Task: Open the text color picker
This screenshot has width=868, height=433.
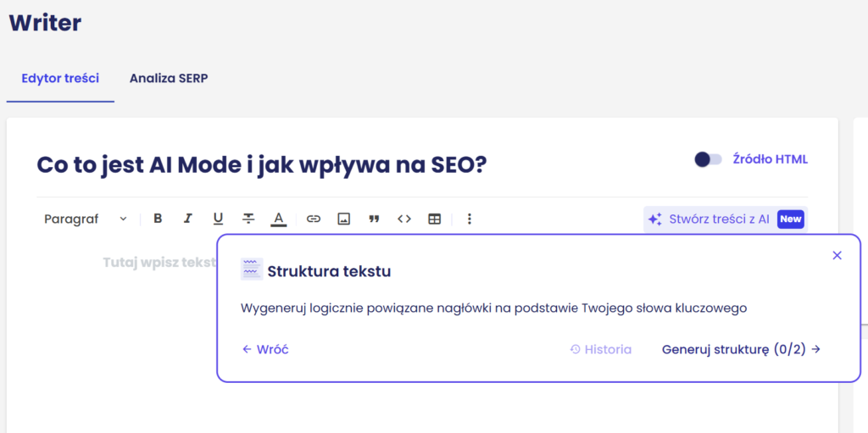Action: [278, 219]
